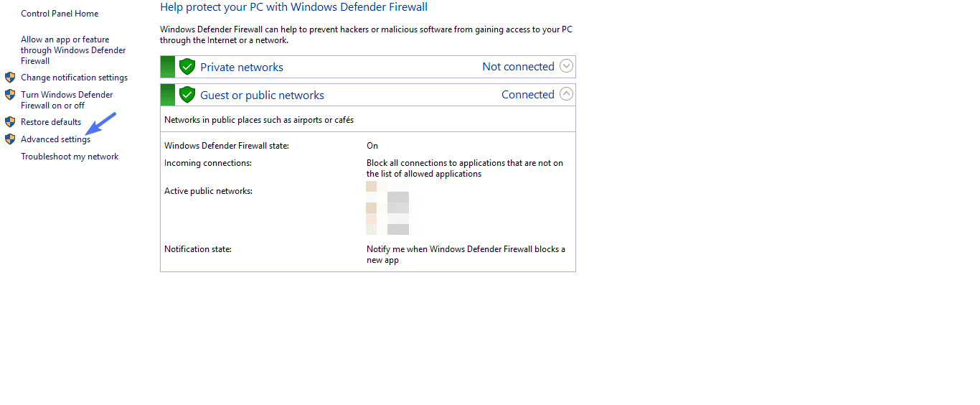Click shield icon beside Advanced settings

pos(10,139)
